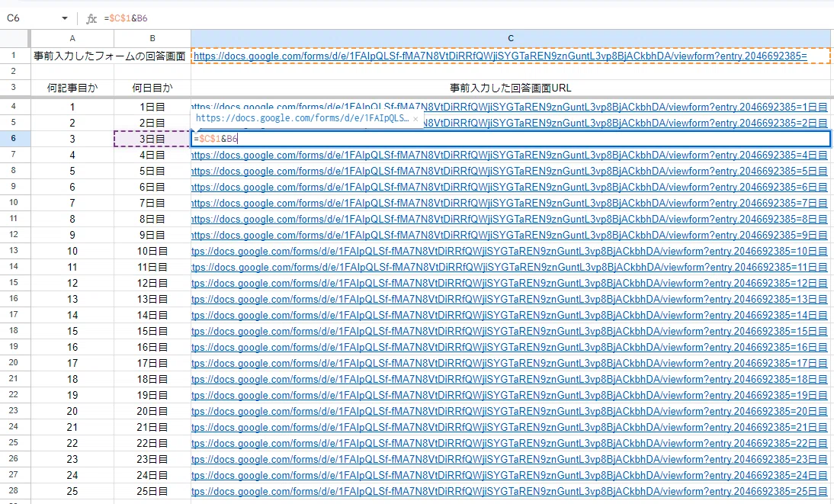Open the link ending in 1日目

[x=509, y=107]
